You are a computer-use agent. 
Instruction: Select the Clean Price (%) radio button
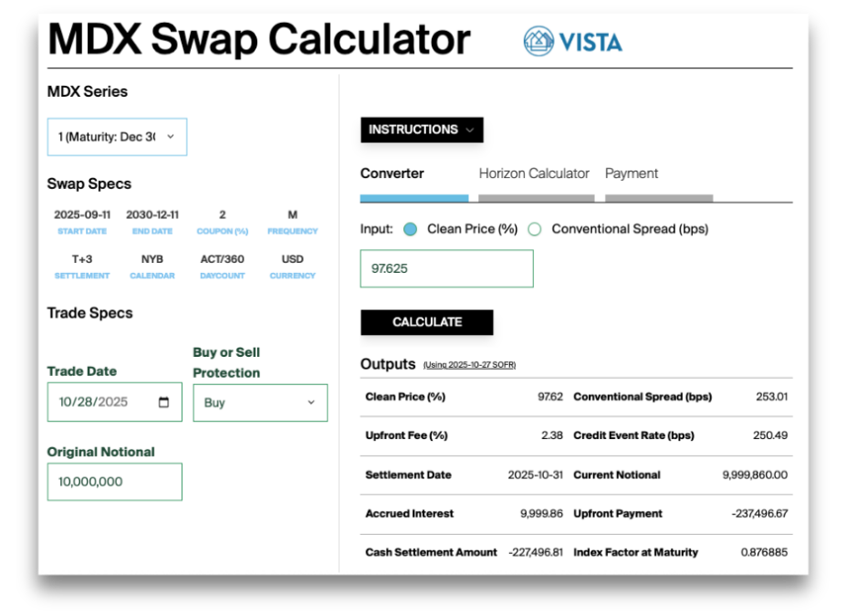pos(410,229)
